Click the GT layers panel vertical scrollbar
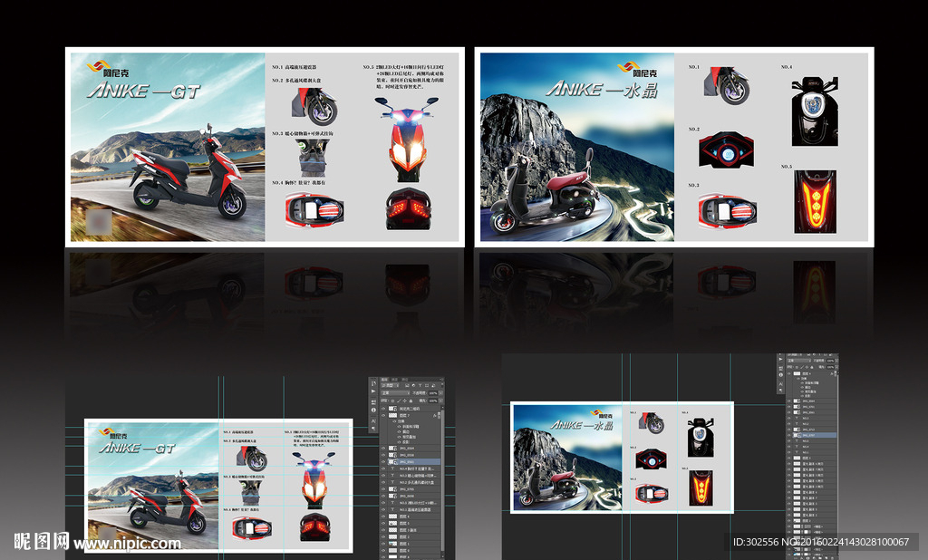Image resolution: width=928 pixels, height=560 pixels. [442, 478]
